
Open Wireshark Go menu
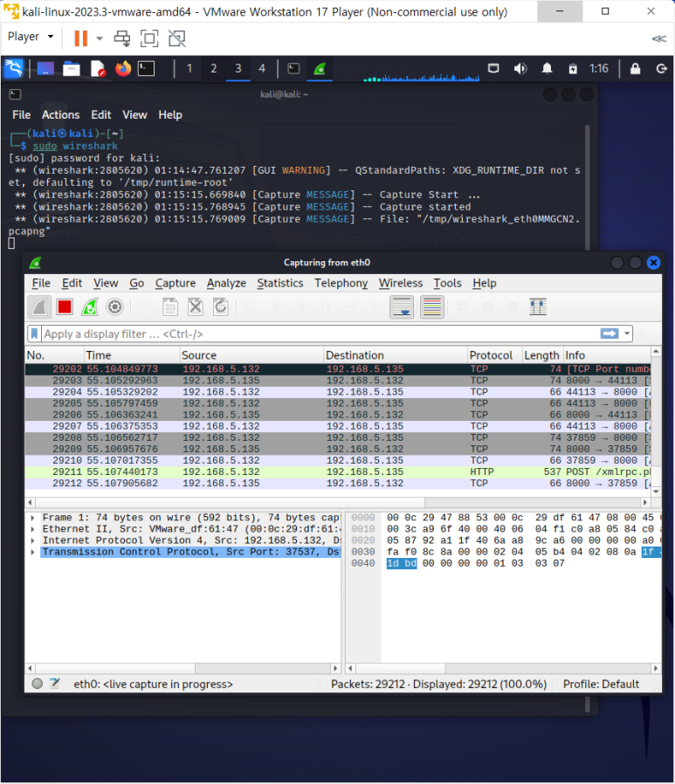click(136, 283)
